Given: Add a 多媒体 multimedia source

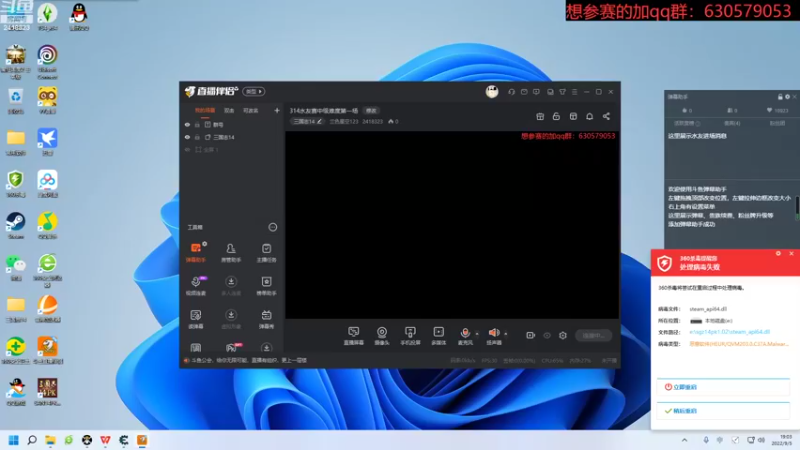Looking at the screenshot, I should pos(439,336).
